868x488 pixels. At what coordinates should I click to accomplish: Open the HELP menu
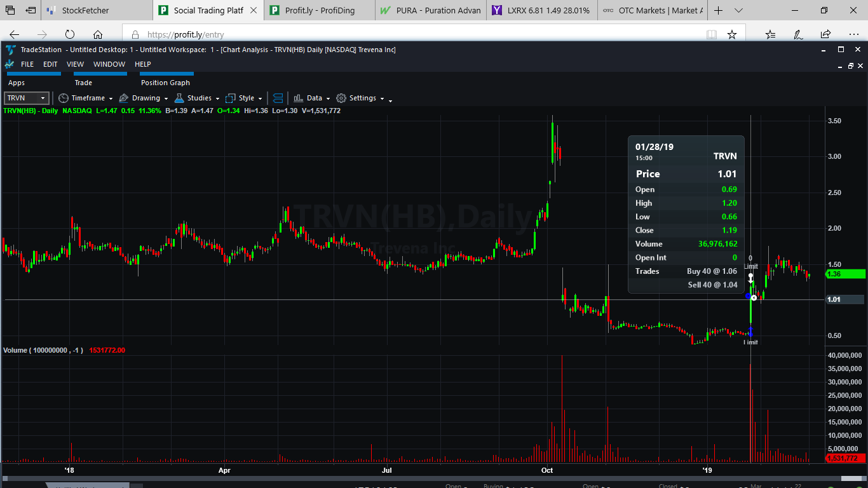[143, 64]
